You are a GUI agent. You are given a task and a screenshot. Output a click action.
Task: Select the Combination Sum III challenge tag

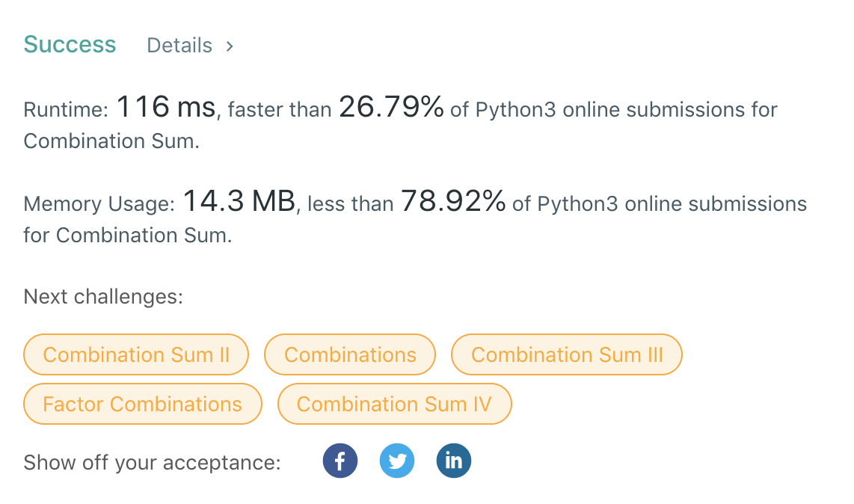(x=567, y=354)
